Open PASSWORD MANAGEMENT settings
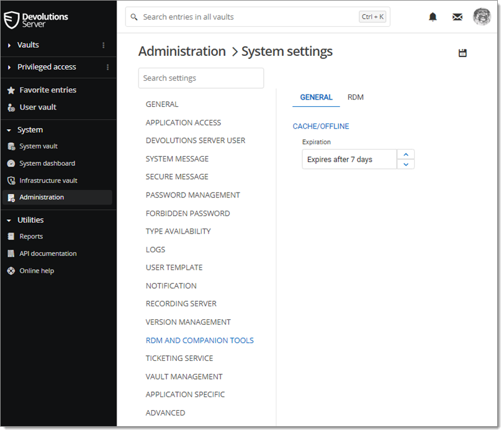504x433 pixels. pyautogui.click(x=192, y=195)
